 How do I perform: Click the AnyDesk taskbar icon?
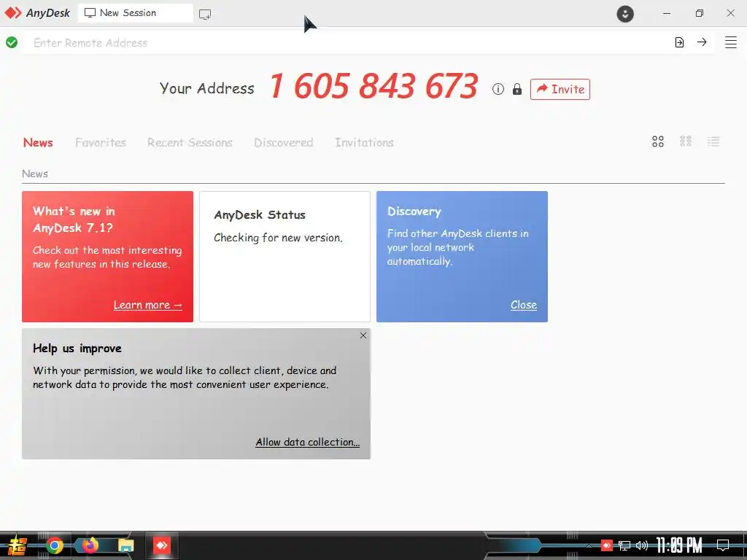(161, 545)
